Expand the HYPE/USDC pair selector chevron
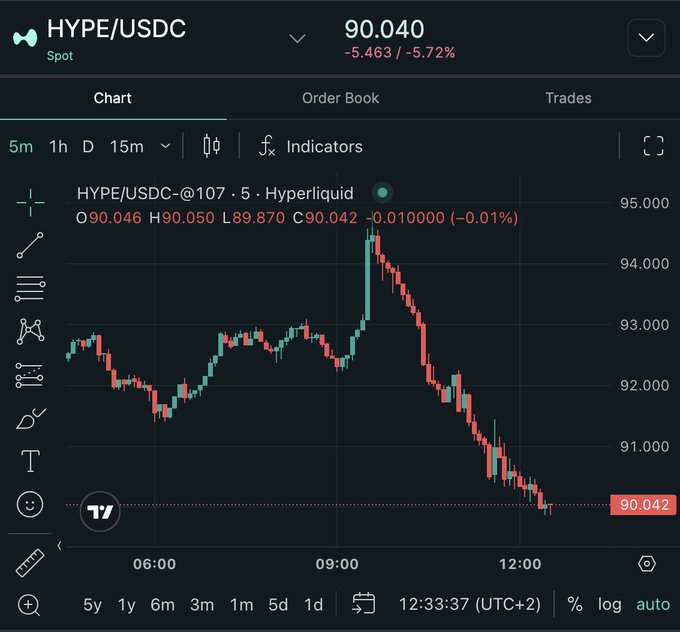 [298, 39]
